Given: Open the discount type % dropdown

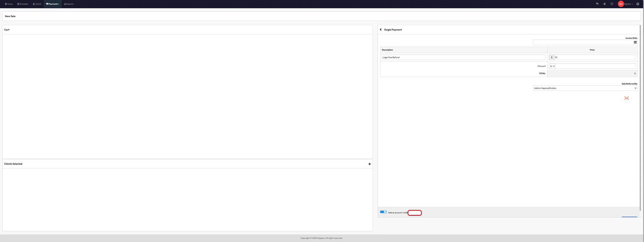Looking at the screenshot, I should (x=552, y=66).
